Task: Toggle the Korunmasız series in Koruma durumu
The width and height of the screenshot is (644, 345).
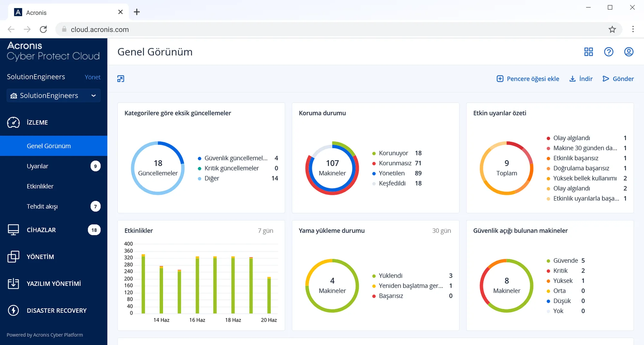Action: click(395, 163)
